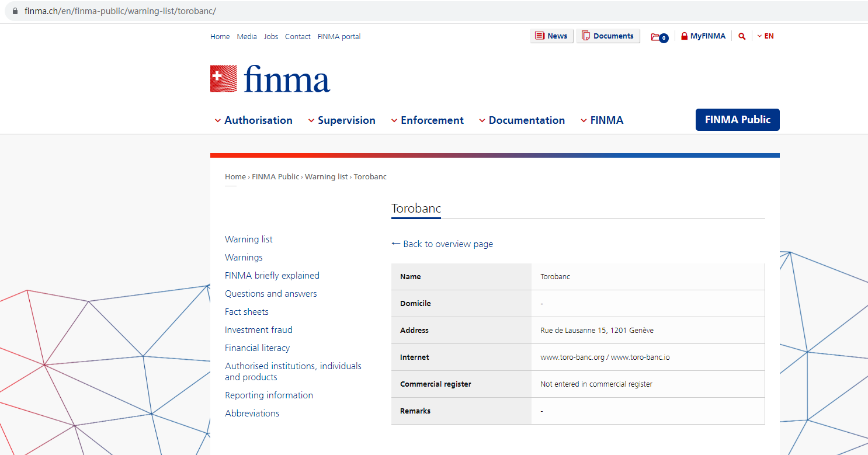Click the Name row label
The width and height of the screenshot is (868, 455).
click(411, 277)
